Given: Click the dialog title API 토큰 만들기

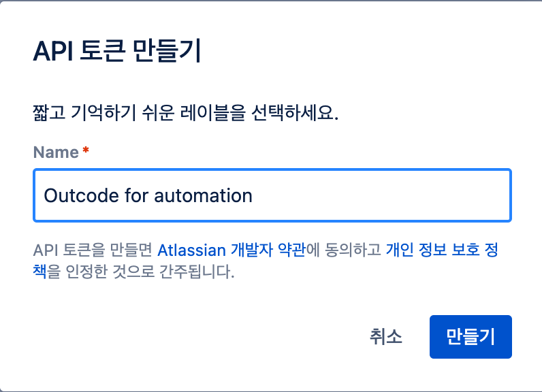Looking at the screenshot, I should (116, 52).
